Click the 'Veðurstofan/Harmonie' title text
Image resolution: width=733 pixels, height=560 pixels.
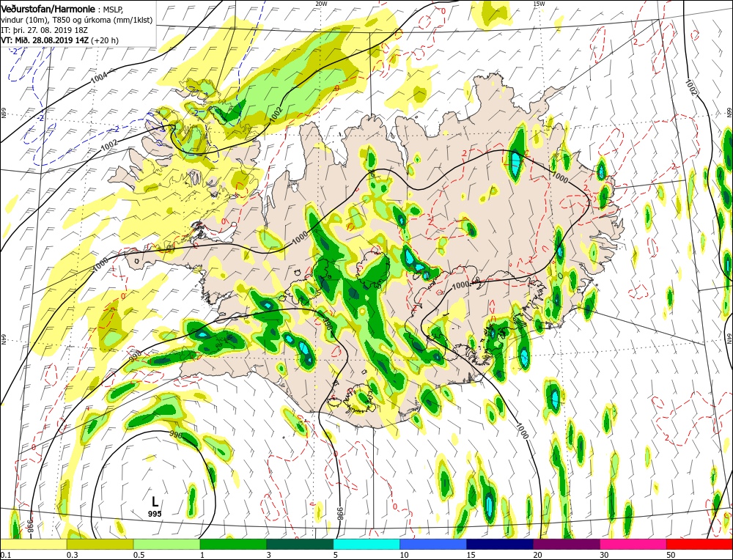pyautogui.click(x=48, y=9)
